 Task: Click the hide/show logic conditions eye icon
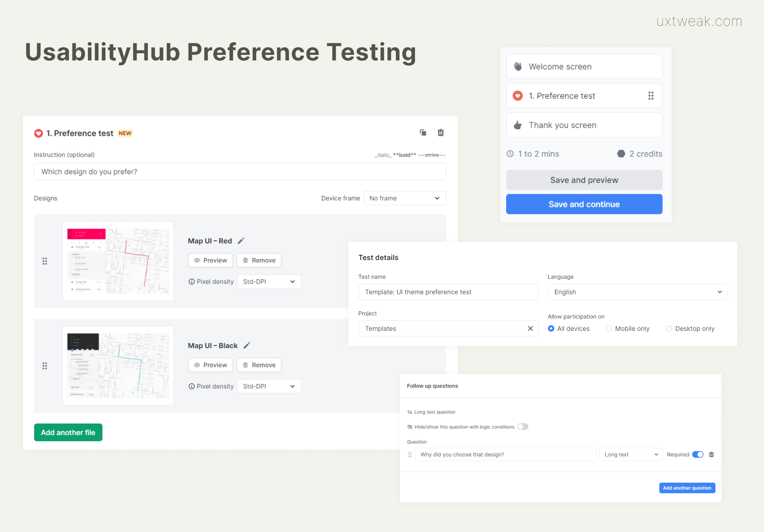(x=410, y=427)
